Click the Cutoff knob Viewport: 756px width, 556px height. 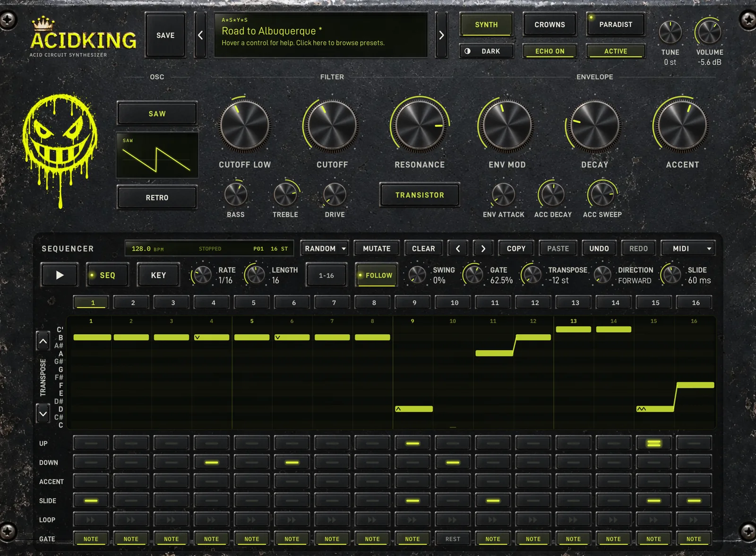(x=332, y=126)
